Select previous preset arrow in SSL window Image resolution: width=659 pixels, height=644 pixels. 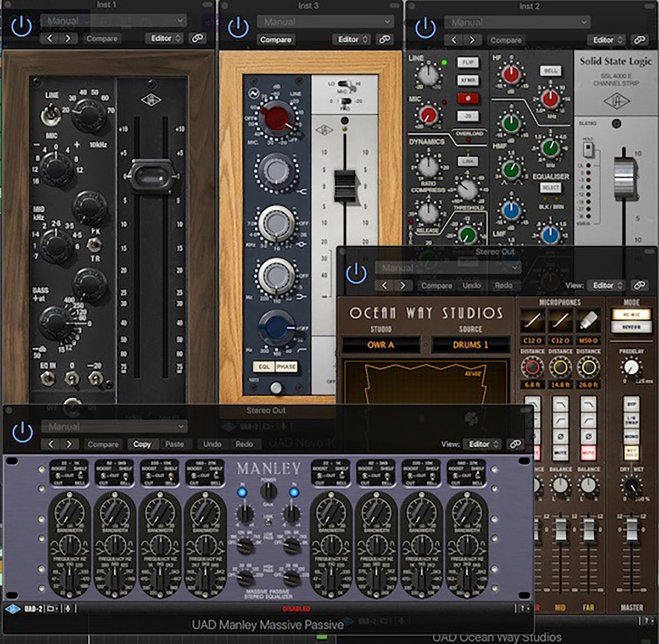click(x=454, y=40)
